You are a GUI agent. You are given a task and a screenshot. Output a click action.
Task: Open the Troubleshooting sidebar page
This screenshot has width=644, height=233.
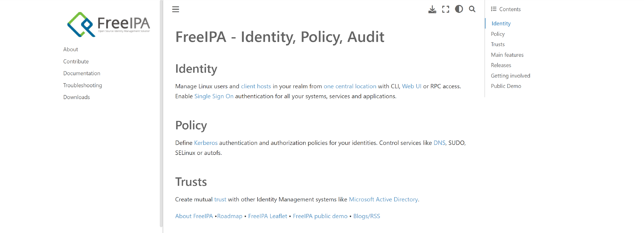pos(82,85)
